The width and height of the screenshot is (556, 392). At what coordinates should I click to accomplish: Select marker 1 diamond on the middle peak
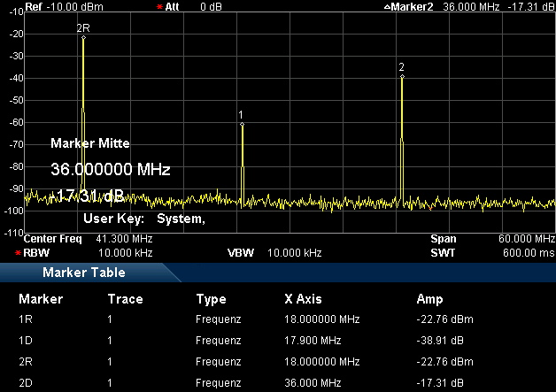click(x=242, y=125)
